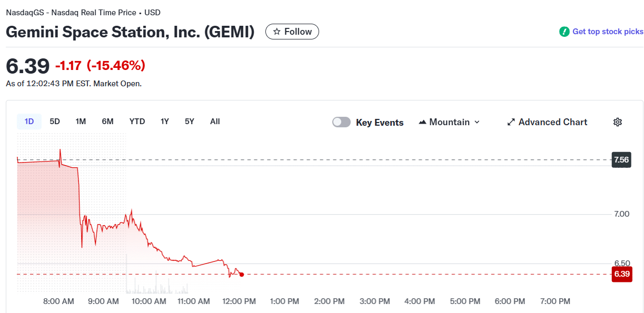Open chart settings gear icon
This screenshot has width=644, height=313.
(x=618, y=122)
